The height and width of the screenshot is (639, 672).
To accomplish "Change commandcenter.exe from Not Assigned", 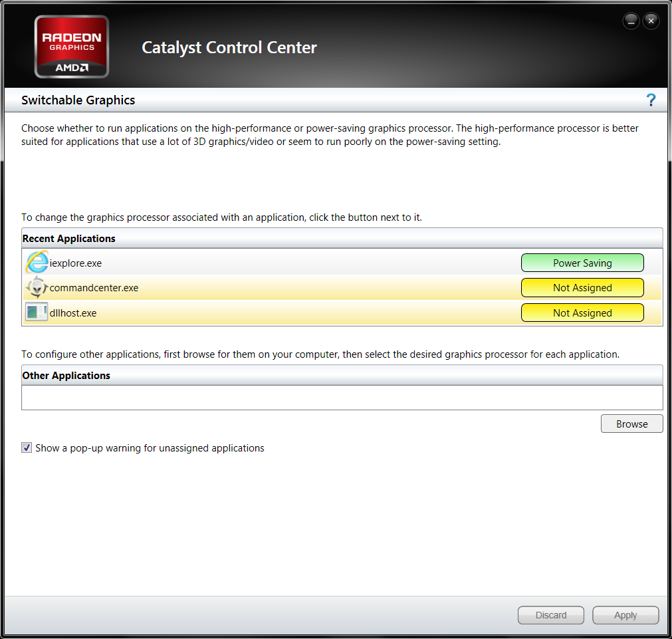I will click(582, 287).
